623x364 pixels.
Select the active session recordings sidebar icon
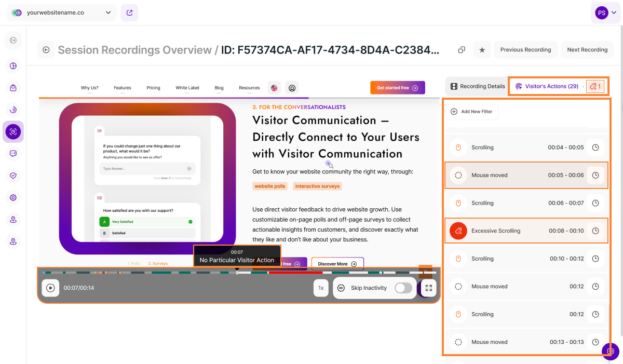[13, 132]
